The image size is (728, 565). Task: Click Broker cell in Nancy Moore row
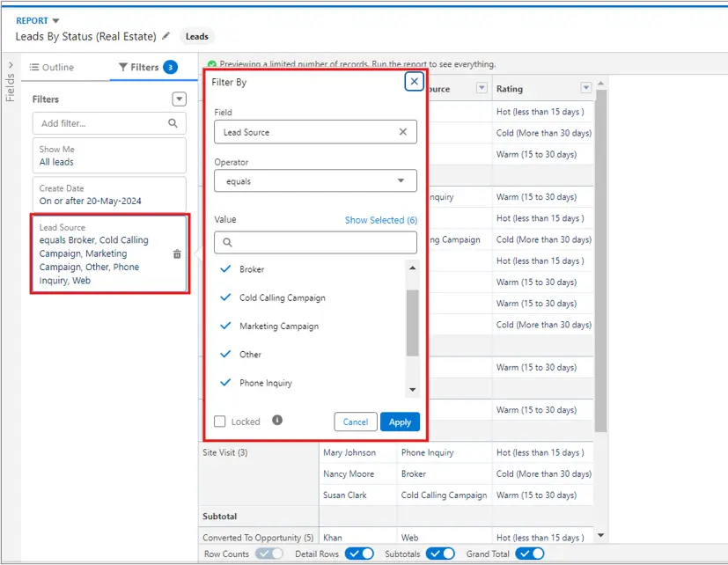[445, 474]
